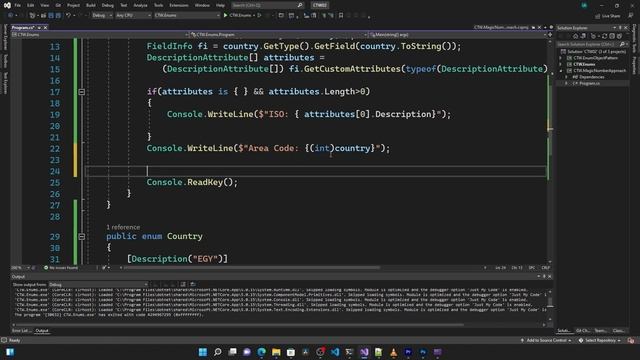Expand the CTW.Enums project node
This screenshot has width=640, height=360.
pos(561,64)
